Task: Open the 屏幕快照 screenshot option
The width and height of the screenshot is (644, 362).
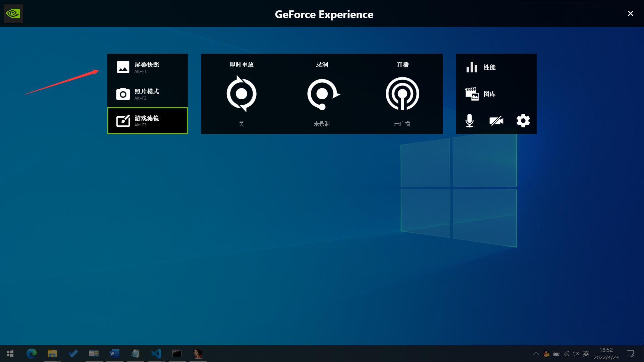Action: [148, 67]
